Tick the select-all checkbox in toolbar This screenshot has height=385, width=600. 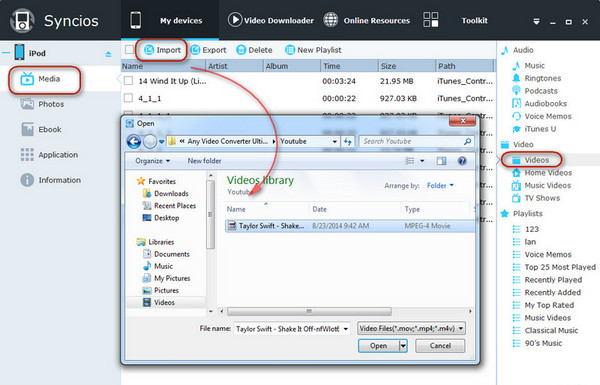129,50
